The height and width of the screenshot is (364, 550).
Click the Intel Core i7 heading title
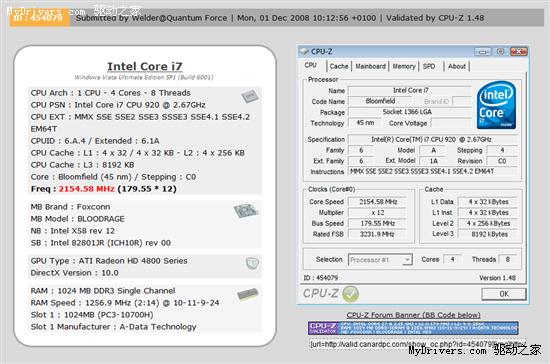pyautogui.click(x=145, y=66)
